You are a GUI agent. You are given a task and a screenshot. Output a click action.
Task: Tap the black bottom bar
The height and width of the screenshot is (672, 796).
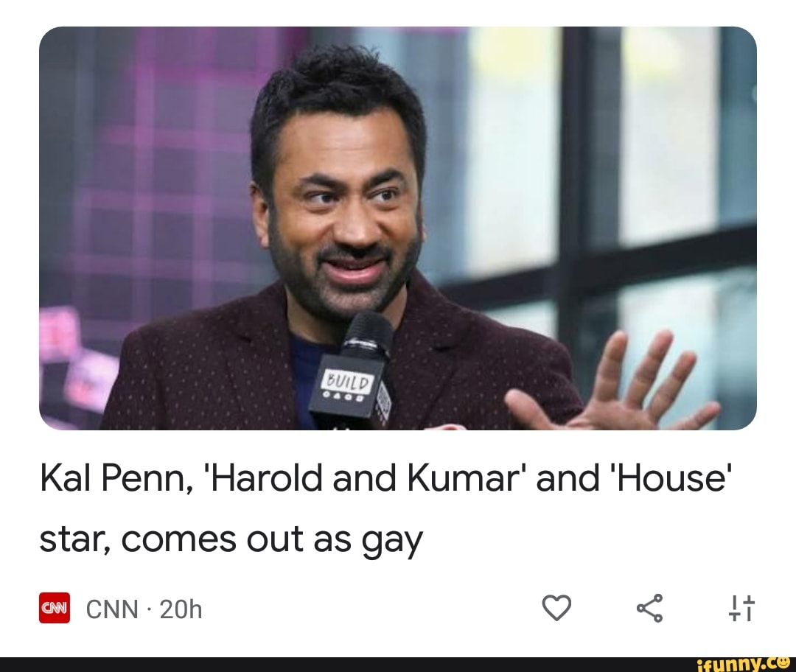click(x=398, y=663)
